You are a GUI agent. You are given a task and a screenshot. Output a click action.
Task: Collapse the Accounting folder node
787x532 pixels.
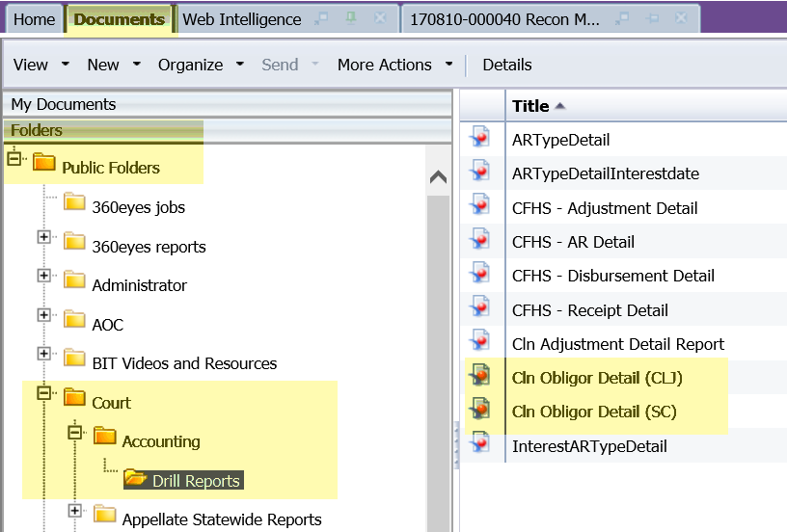(75, 432)
